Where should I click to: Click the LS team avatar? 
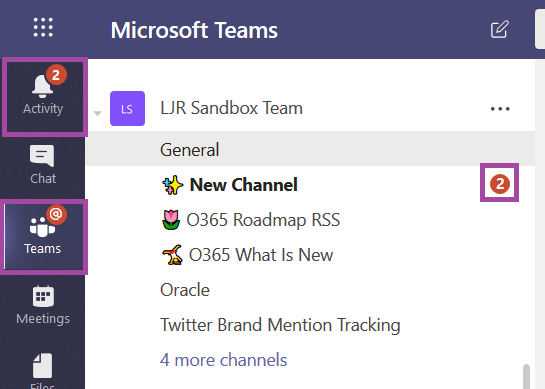coord(127,108)
